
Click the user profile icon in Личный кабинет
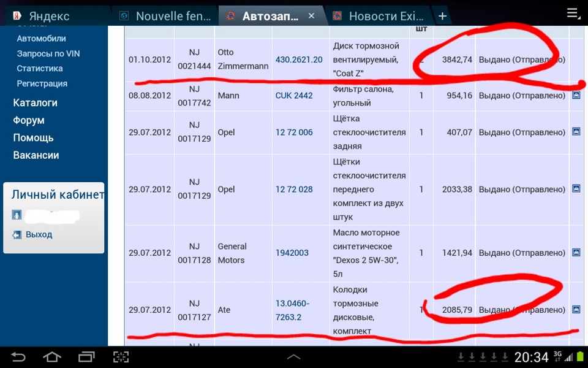pos(17,215)
